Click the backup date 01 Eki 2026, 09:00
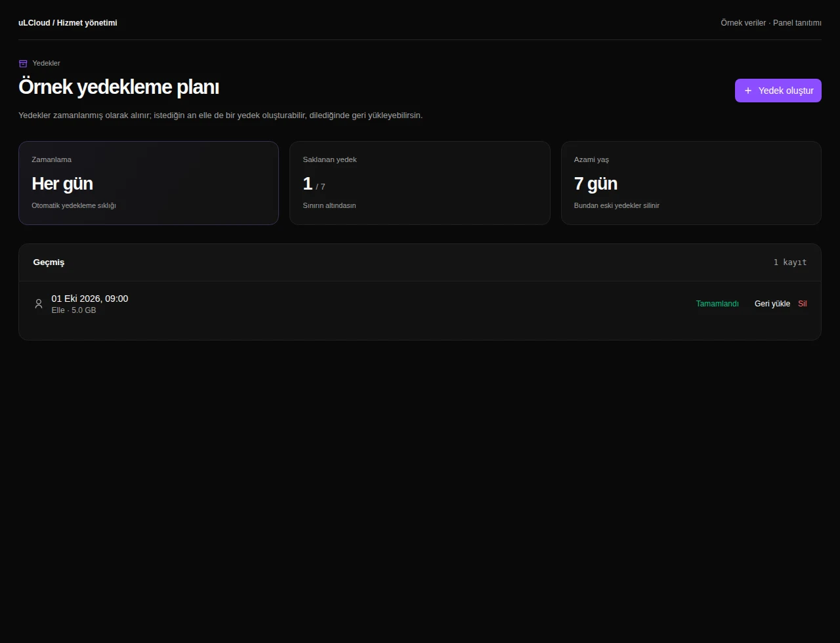 tap(90, 299)
